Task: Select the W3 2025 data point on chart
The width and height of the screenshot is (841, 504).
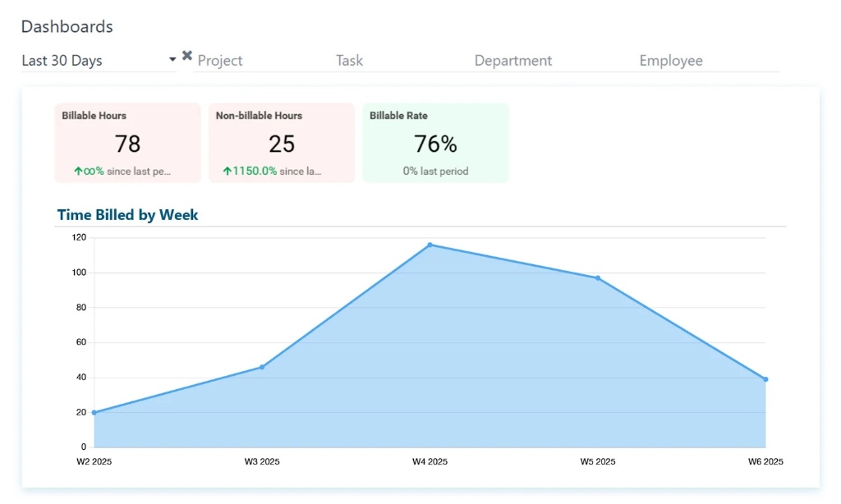Action: point(262,367)
